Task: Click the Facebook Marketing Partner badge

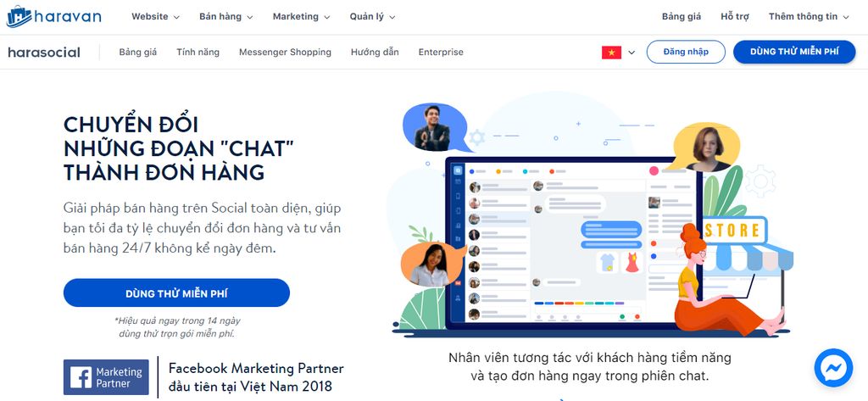Action: tap(106, 377)
